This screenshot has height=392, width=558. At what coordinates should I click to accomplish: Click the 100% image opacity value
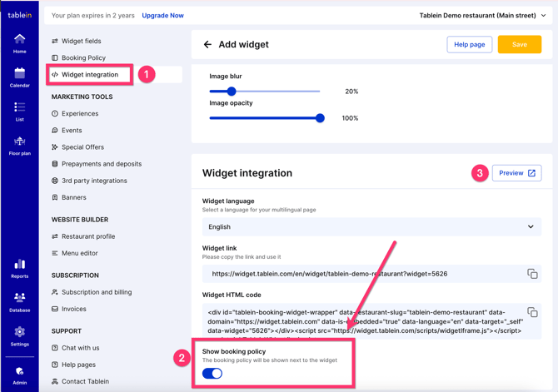click(350, 118)
